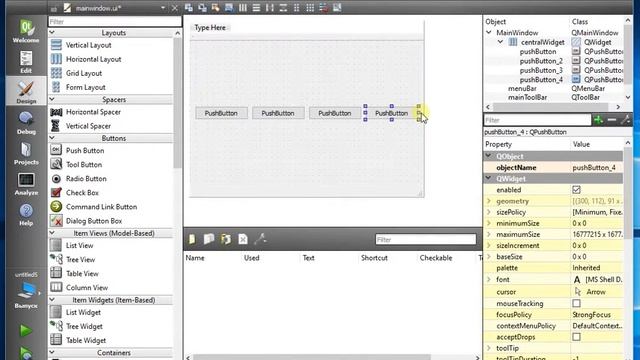This screenshot has height=360, width=640.
Task: Click the Action Editor filter field
Action: pos(425,239)
